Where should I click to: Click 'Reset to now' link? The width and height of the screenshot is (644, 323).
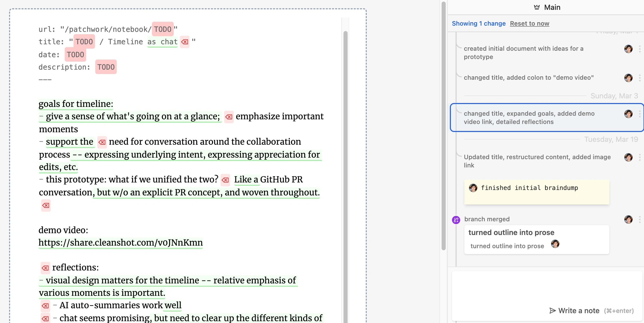[x=529, y=24]
